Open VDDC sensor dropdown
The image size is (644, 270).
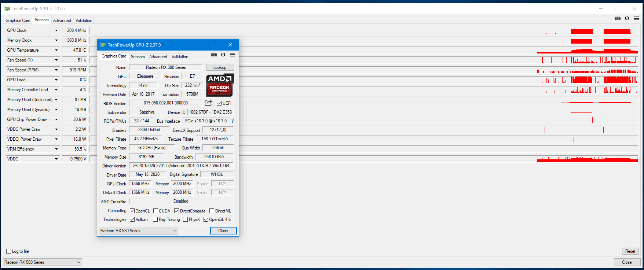(56, 159)
